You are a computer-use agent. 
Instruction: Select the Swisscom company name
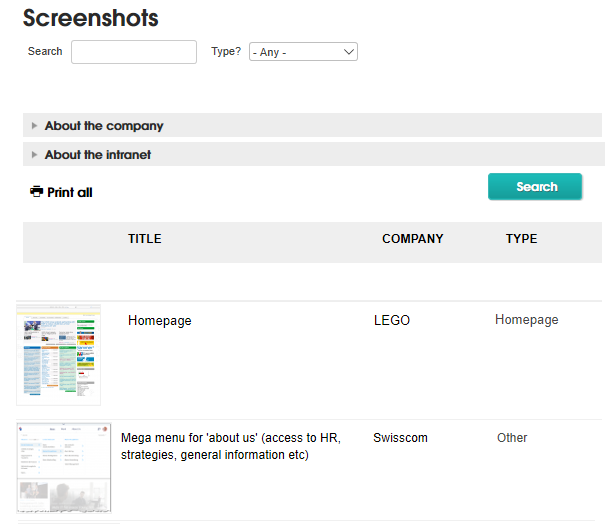(x=400, y=438)
